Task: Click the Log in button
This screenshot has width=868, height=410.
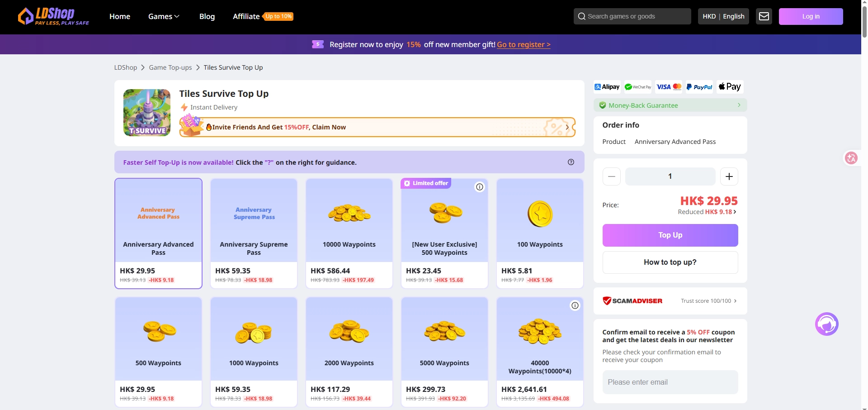Action: (811, 16)
